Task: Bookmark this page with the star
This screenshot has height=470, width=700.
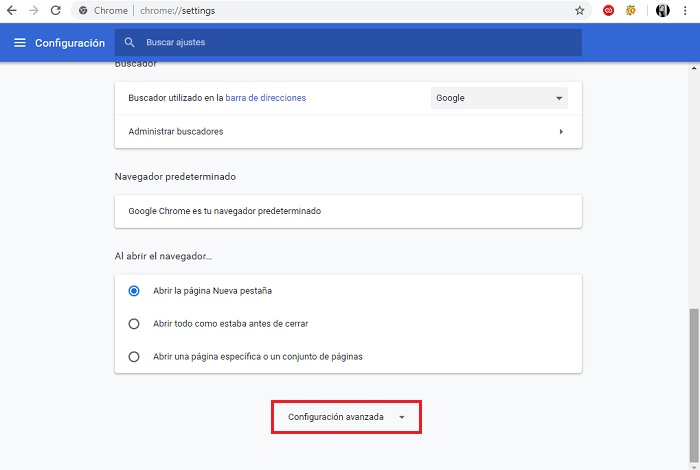Action: [x=580, y=10]
